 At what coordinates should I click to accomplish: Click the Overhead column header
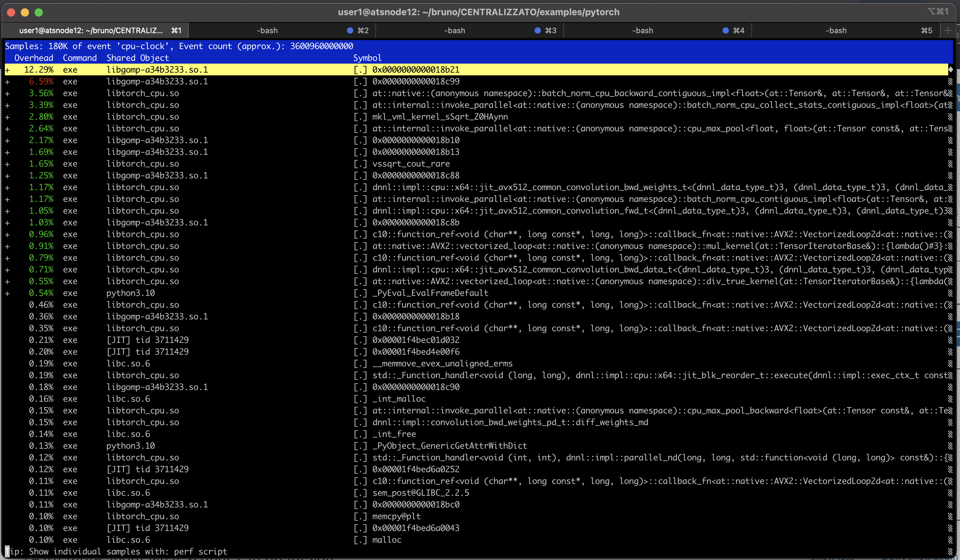click(34, 57)
